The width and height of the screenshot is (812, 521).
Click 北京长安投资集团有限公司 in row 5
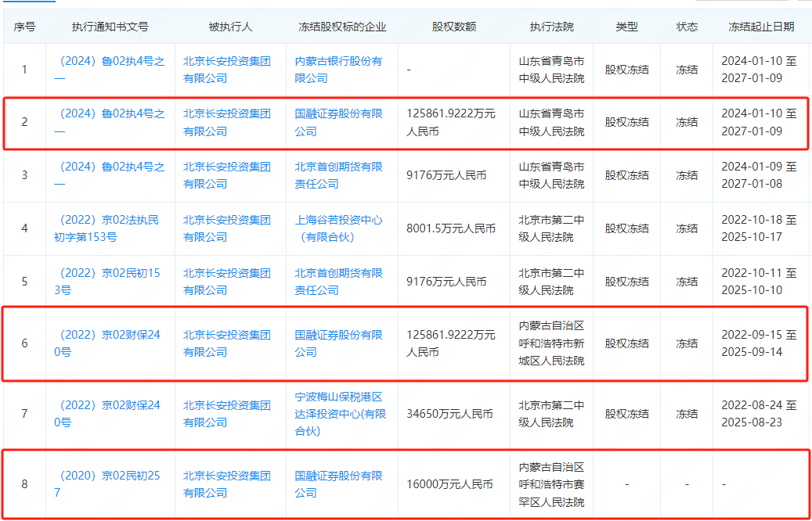[x=227, y=282]
